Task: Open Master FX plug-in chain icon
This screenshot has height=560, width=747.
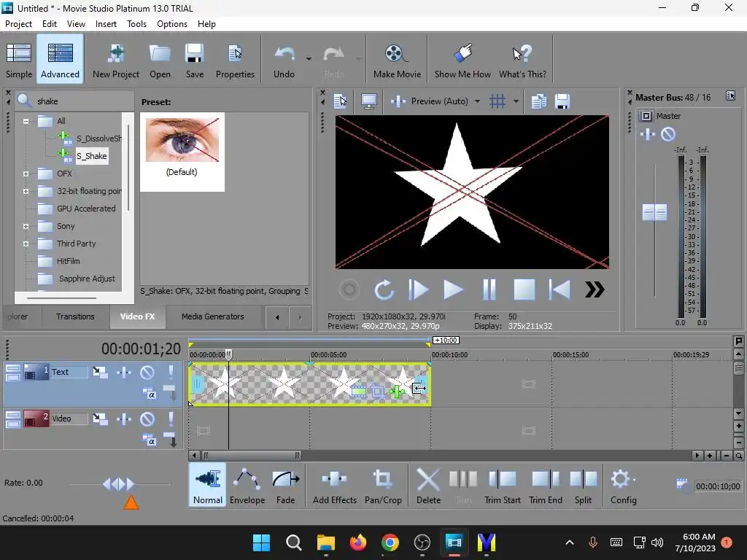Action: pyautogui.click(x=648, y=134)
